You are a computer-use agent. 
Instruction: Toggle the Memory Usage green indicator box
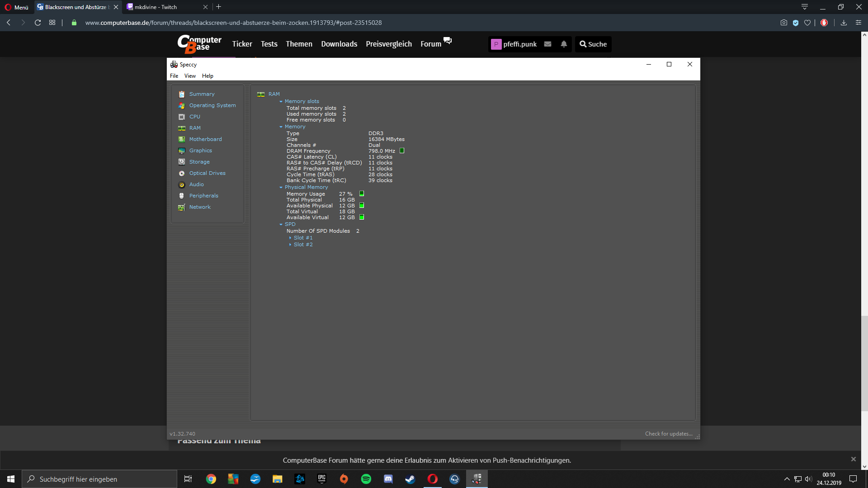(x=362, y=194)
